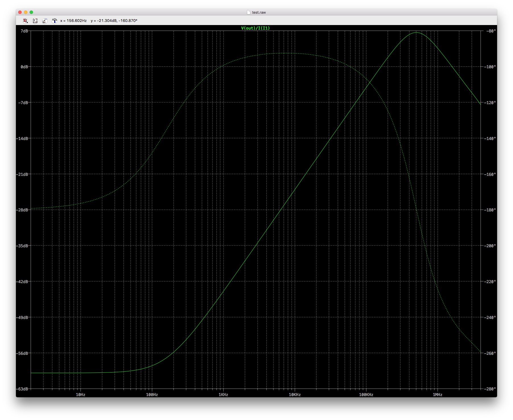Viewport: 513px width, 420px height.
Task: Click the -21dB left axis label
Action: tap(22, 174)
